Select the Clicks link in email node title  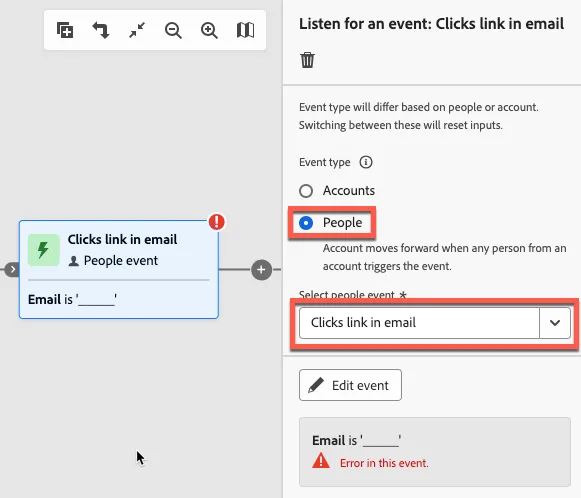122,239
